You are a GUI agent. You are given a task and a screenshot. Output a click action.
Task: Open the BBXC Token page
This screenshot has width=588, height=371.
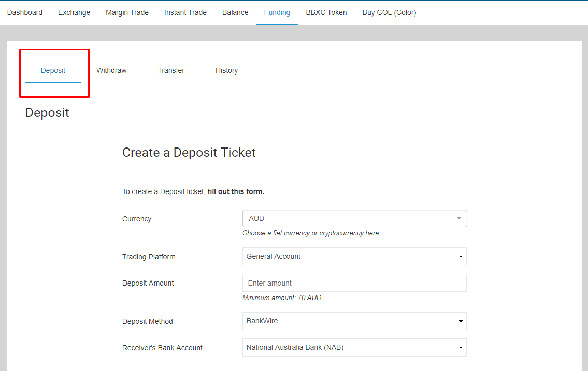(326, 12)
